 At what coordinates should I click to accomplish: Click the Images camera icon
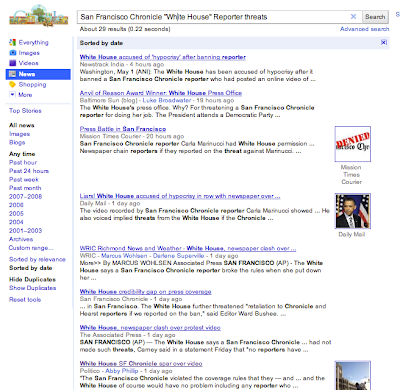point(13,53)
